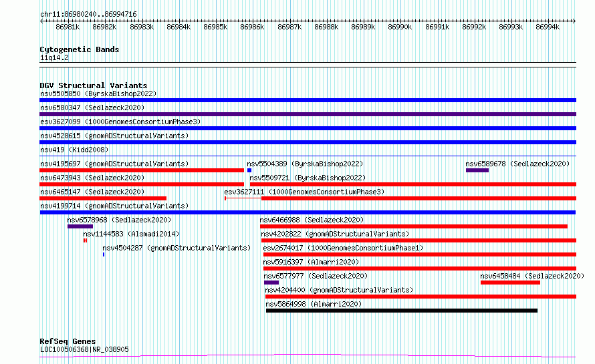Open nsv6473943 (Sedlazeck2020) label
595x364 pixels.
pos(92,178)
